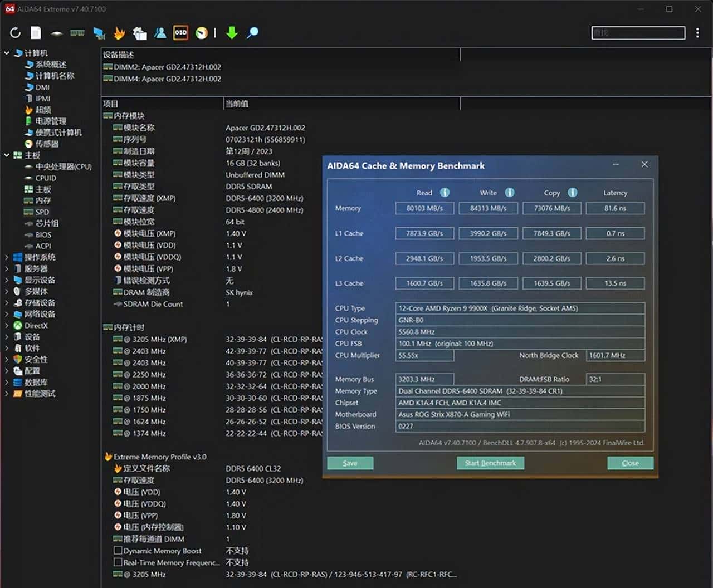Click the search input field at top right
Screen dimensions: 713x588
(x=638, y=33)
